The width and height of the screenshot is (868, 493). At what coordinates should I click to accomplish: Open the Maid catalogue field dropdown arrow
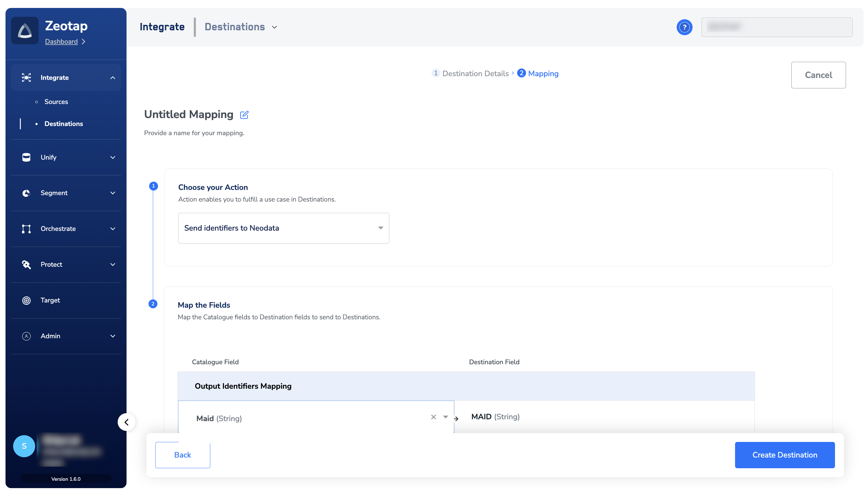point(446,417)
